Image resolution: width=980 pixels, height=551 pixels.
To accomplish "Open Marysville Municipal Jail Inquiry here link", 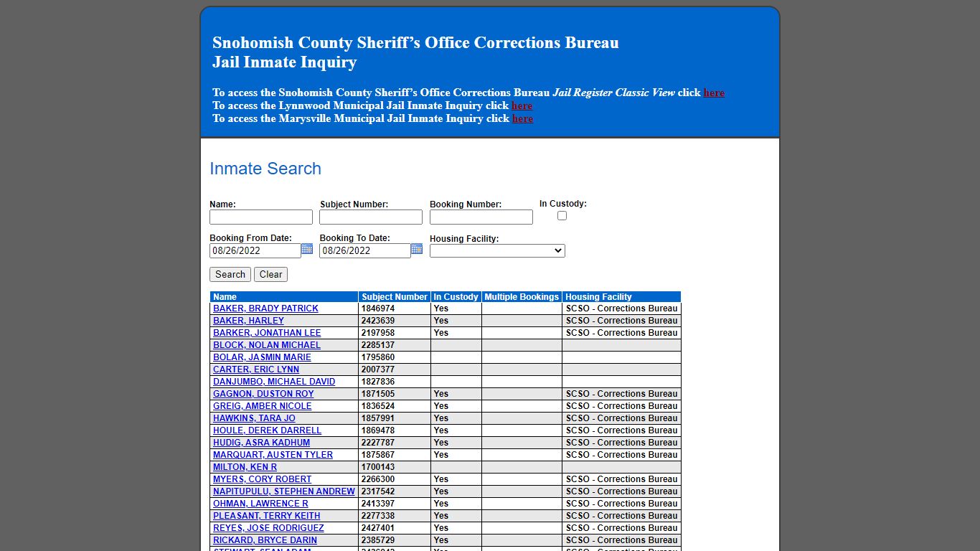I will click(x=522, y=118).
